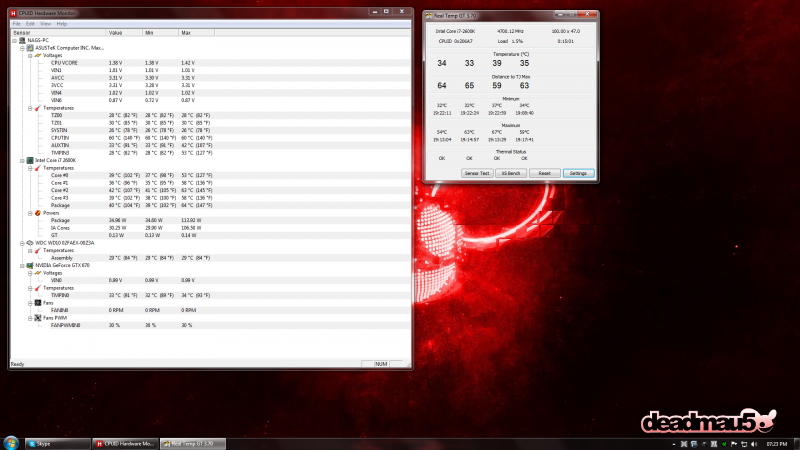This screenshot has width=800, height=450.
Task: Open the File menu in HWMonitor
Action: click(x=17, y=24)
